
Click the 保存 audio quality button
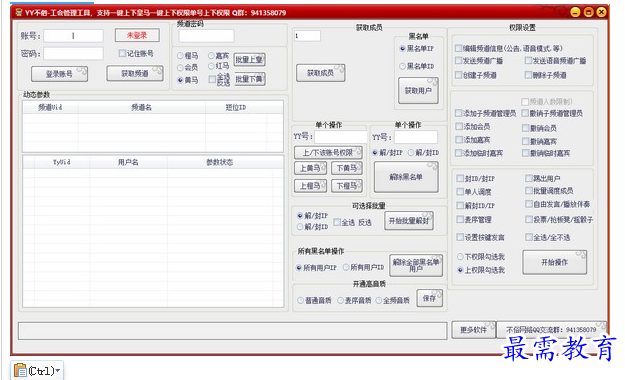coord(430,298)
